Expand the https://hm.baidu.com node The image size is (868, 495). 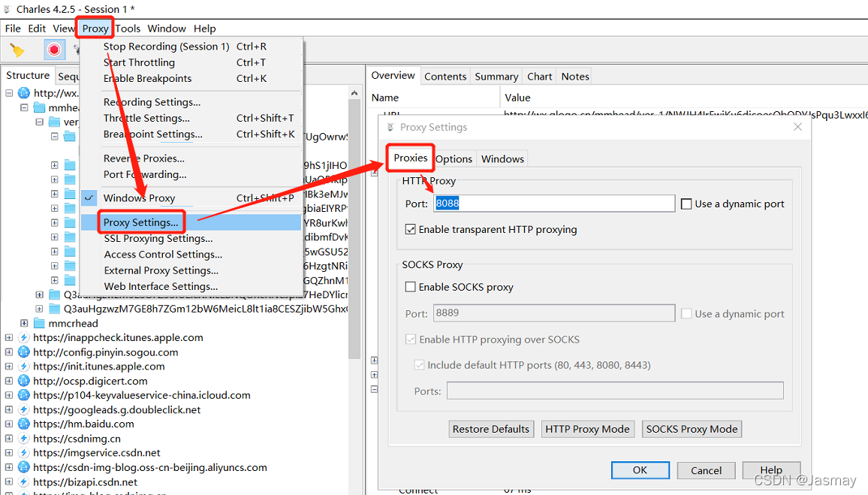click(x=9, y=424)
